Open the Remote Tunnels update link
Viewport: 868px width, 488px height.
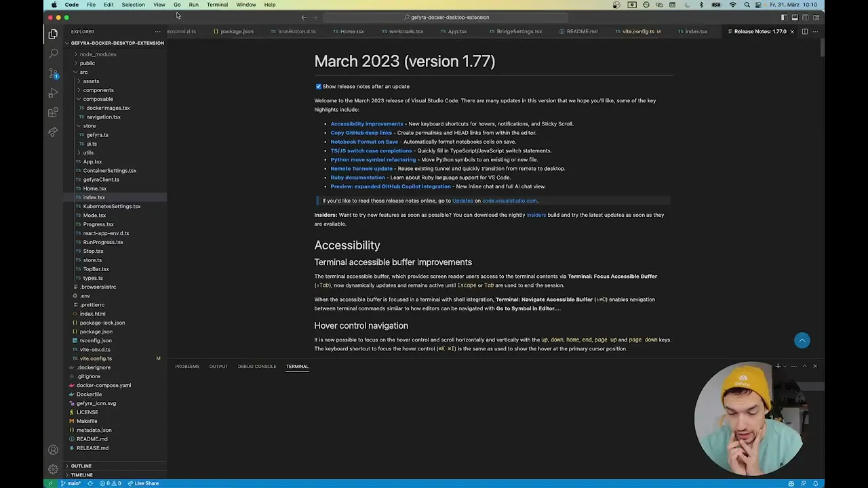click(x=361, y=169)
